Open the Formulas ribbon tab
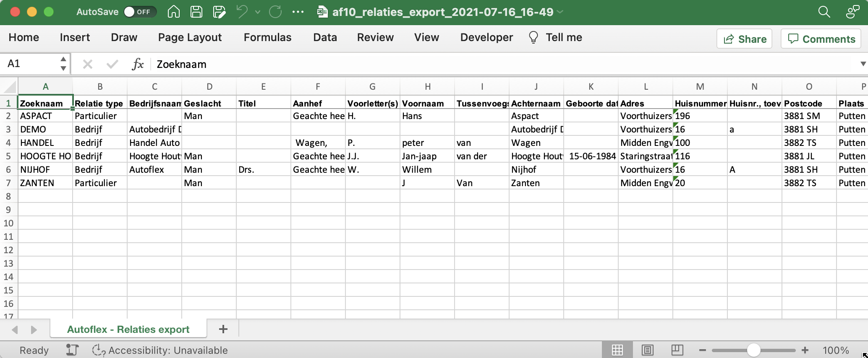Image resolution: width=868 pixels, height=358 pixels. click(x=267, y=37)
